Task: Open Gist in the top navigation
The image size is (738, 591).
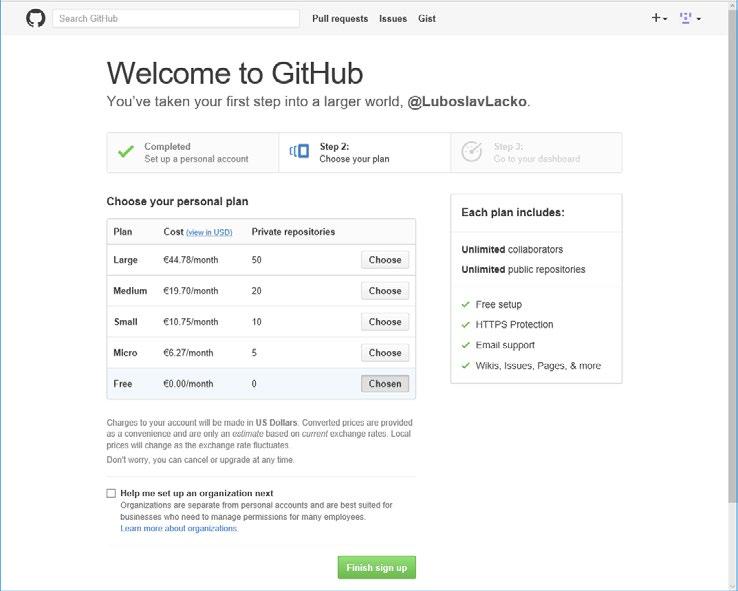Action: point(426,18)
